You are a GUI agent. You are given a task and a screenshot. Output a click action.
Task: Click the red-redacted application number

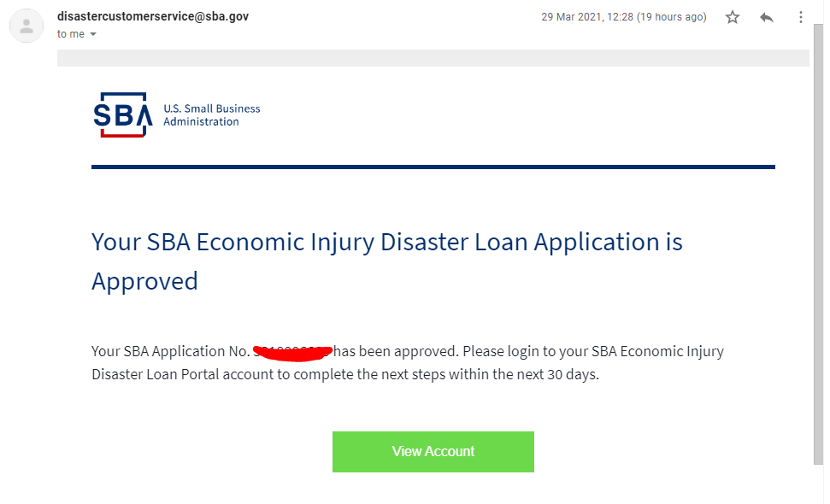tap(291, 351)
